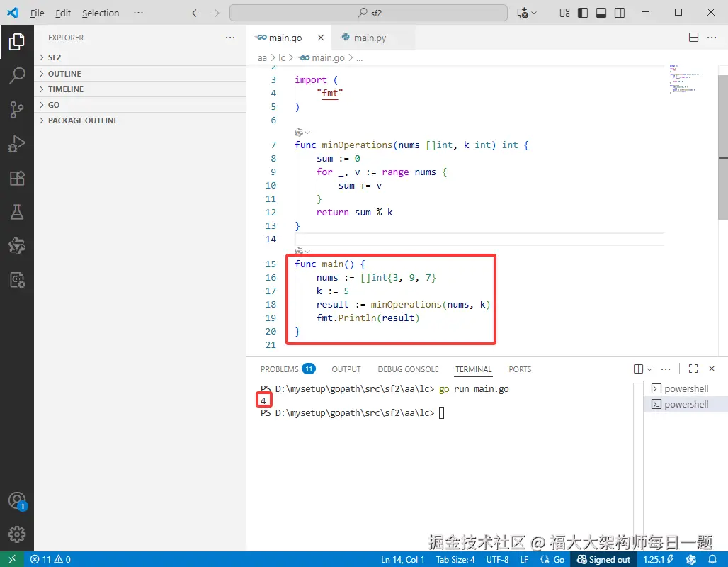The width and height of the screenshot is (728, 567).
Task: Click the remote window status bar icon
Action: (12, 559)
